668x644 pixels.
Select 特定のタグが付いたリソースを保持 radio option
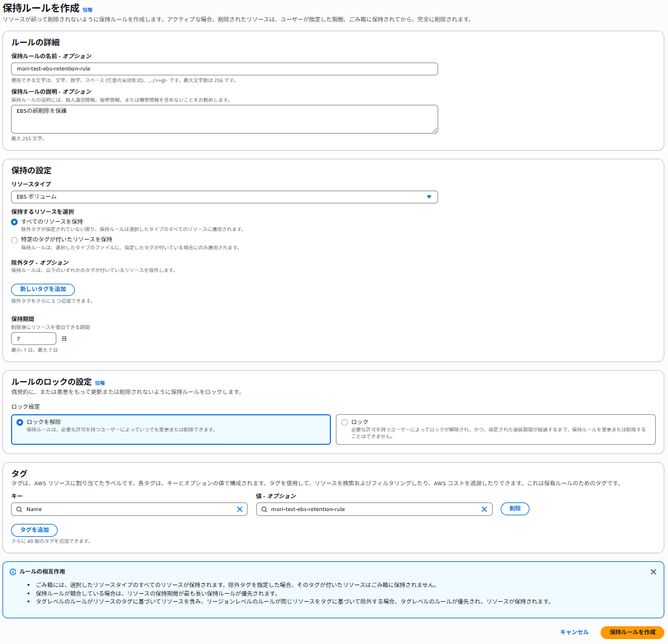point(15,240)
